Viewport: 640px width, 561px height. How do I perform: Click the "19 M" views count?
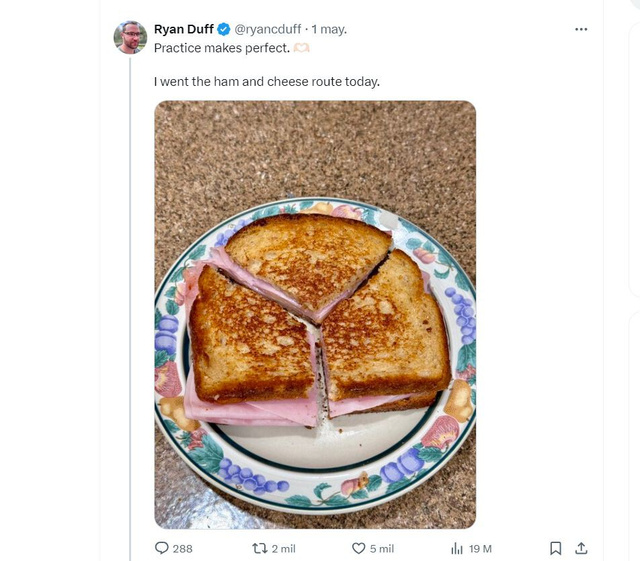(x=480, y=549)
